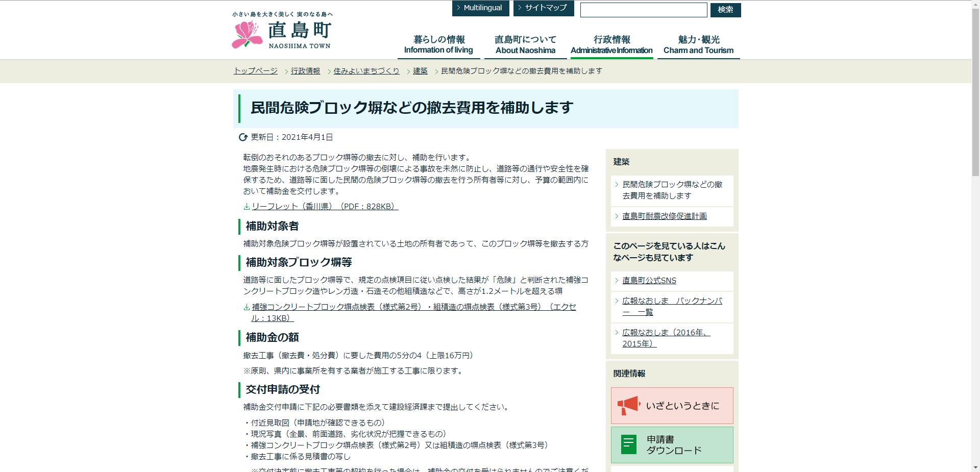This screenshot has width=980, height=472.
Task: Open the 直島町耐震改修促進計画 link
Action: click(x=664, y=216)
